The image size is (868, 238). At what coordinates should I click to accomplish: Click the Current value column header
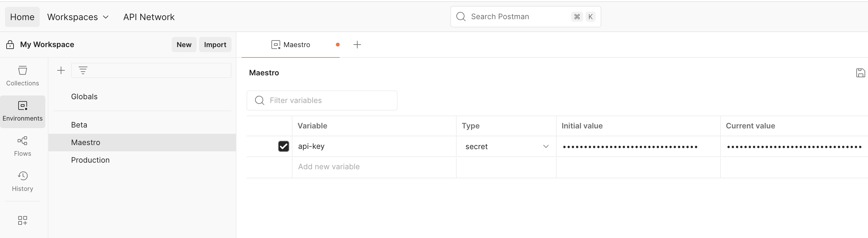click(x=750, y=126)
